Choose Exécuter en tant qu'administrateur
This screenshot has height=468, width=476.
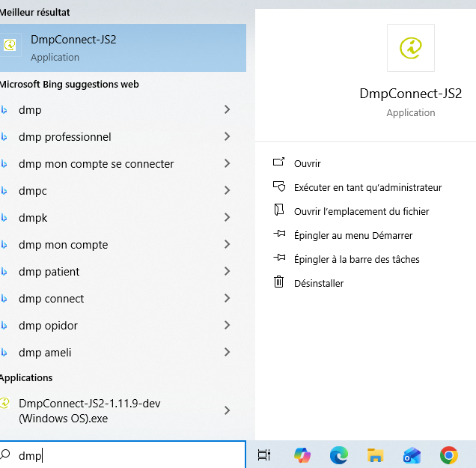367,187
